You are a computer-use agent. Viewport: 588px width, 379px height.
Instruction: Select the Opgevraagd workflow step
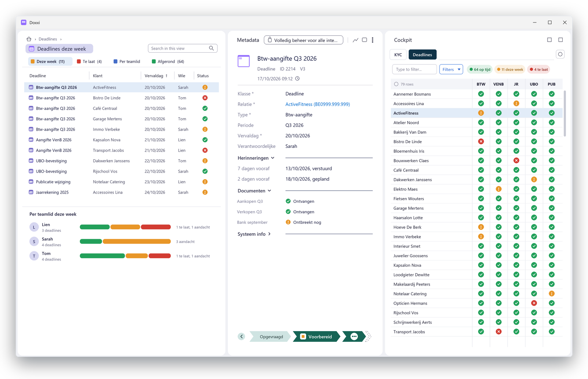point(271,337)
